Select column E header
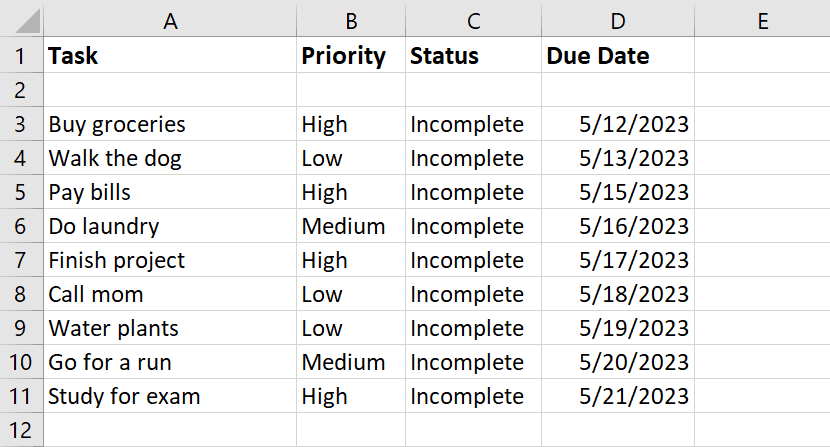Image resolution: width=830 pixels, height=447 pixels. (762, 20)
